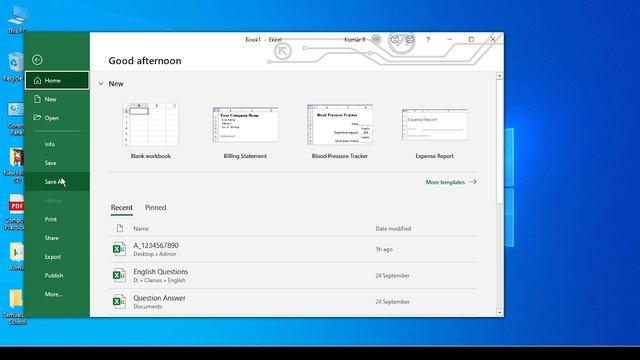
Task: Click the Home house icon
Action: 38,80
